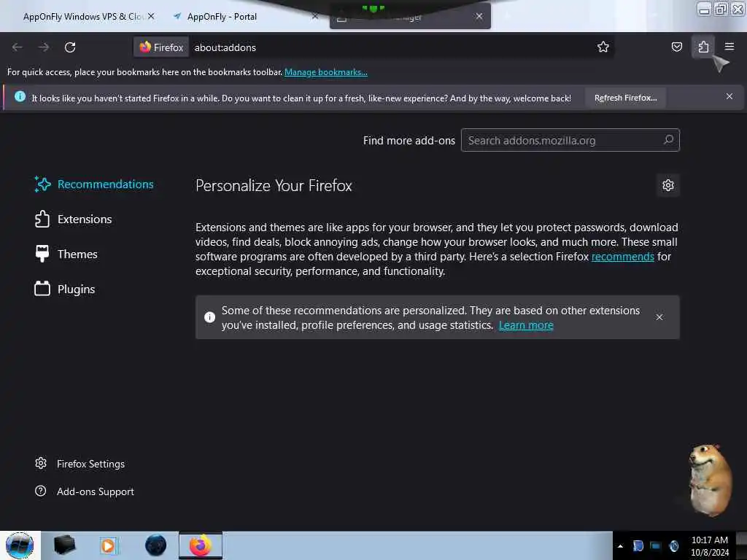Screen dimensions: 747x560
Task: Close the AppOnFly Windows VPS tab
Action: (x=151, y=16)
